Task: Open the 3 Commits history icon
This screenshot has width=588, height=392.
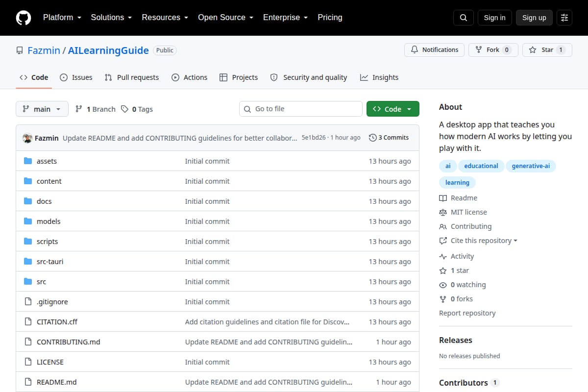Action: point(373,138)
